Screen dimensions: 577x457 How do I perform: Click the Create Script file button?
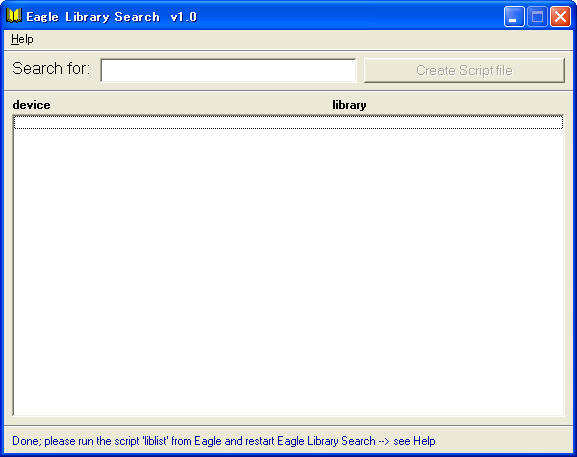pos(464,70)
